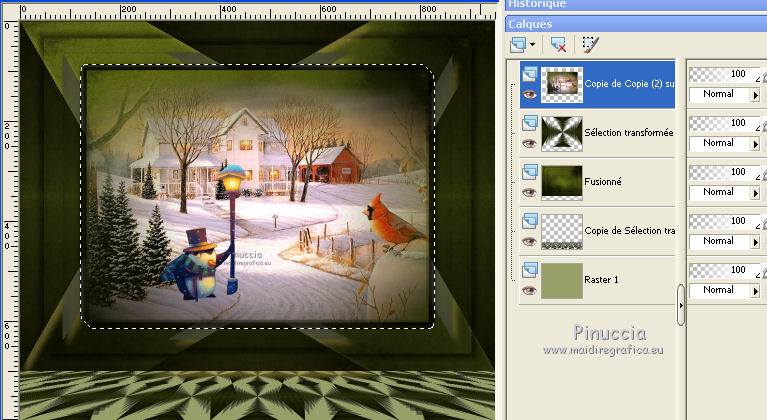The image size is (767, 420).
Task: Click layer type icon of Raster 1
Action: [530, 270]
